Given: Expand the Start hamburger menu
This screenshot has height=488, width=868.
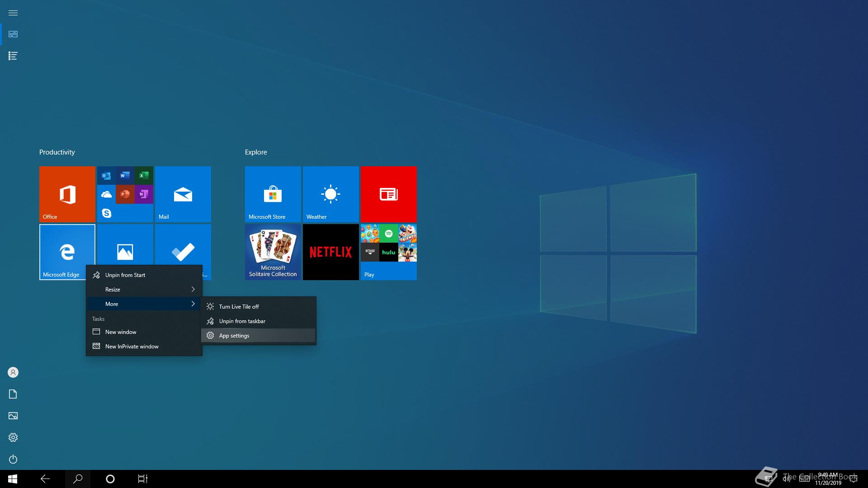Looking at the screenshot, I should [x=13, y=13].
